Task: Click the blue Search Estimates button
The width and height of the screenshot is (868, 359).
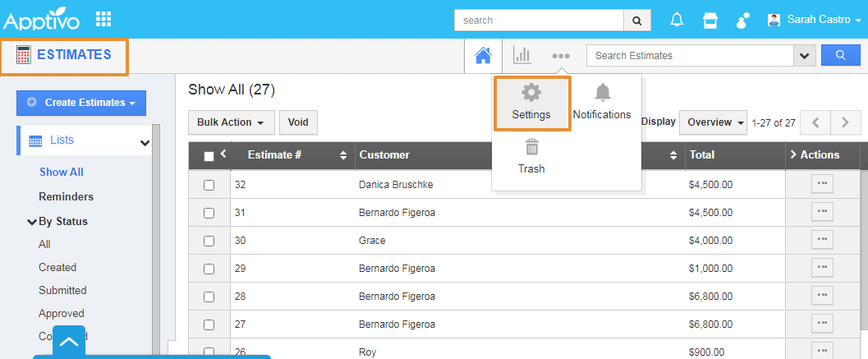Action: coord(841,55)
